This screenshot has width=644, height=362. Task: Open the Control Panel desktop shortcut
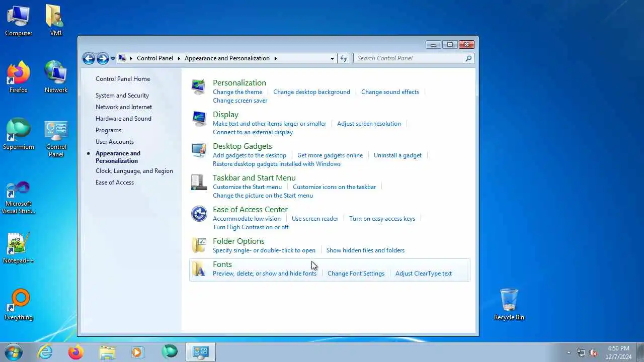click(56, 138)
